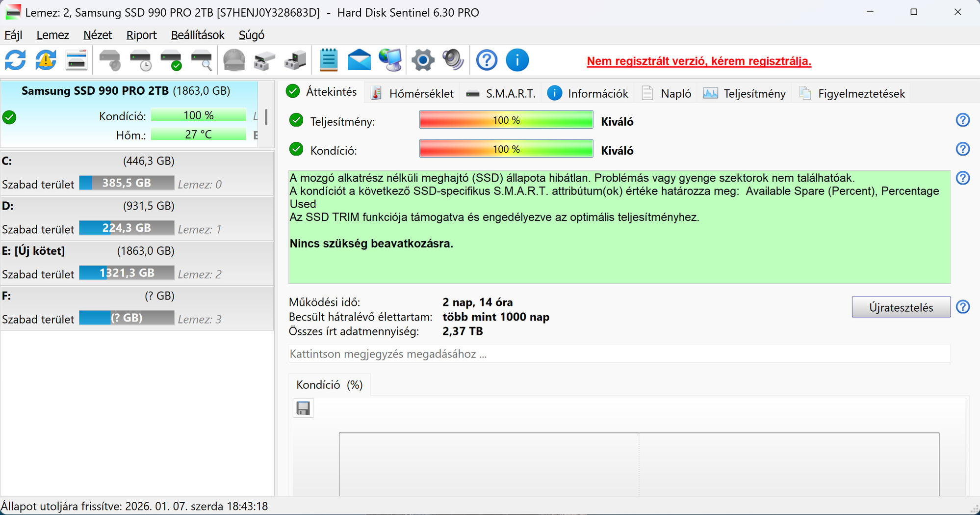The height and width of the screenshot is (515, 980).
Task: Click the toolbar question mark help icon
Action: (x=487, y=60)
